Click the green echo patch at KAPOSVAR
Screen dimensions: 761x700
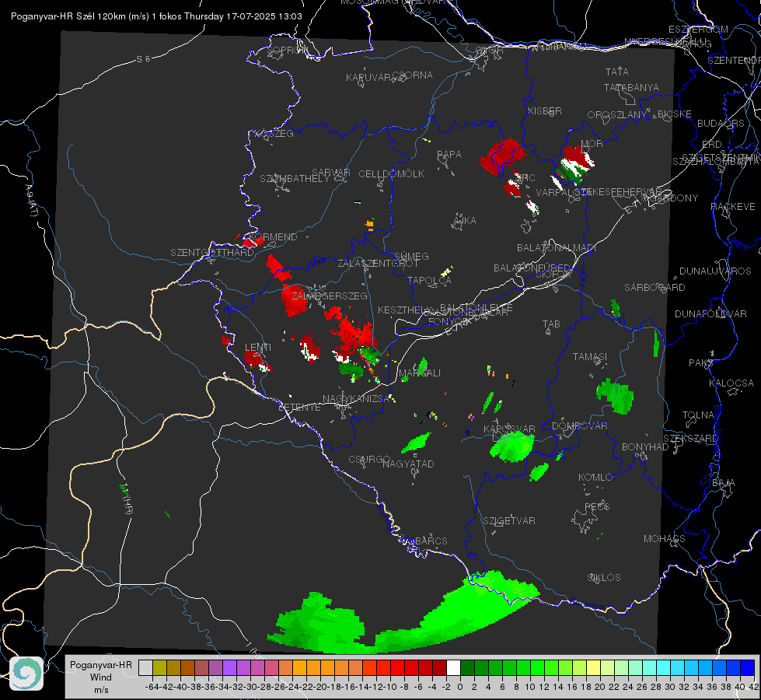[512, 447]
